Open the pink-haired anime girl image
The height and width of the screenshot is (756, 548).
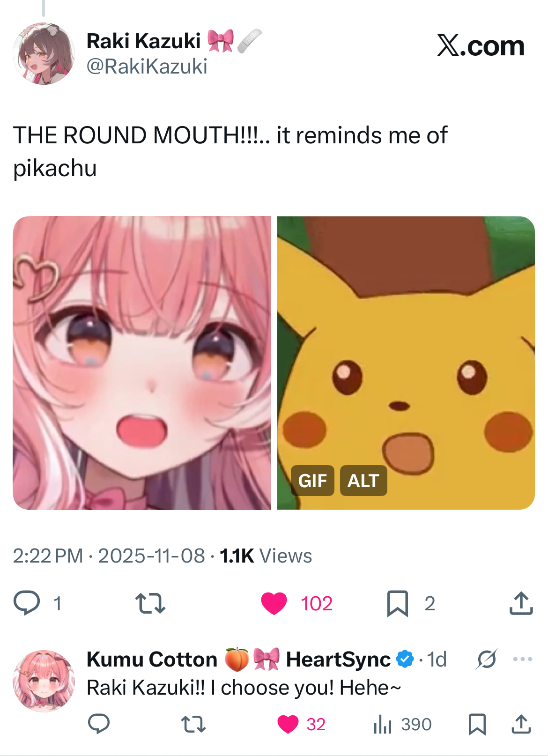coord(142,363)
